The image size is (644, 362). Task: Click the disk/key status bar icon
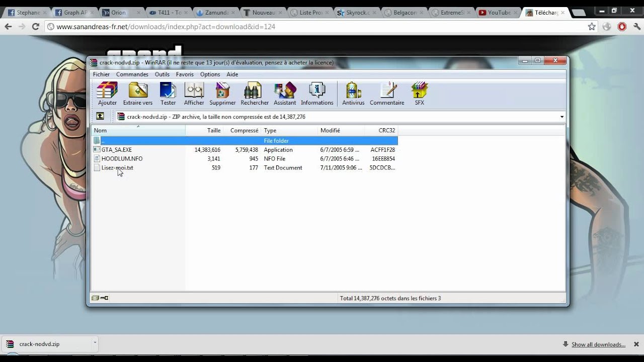point(100,298)
